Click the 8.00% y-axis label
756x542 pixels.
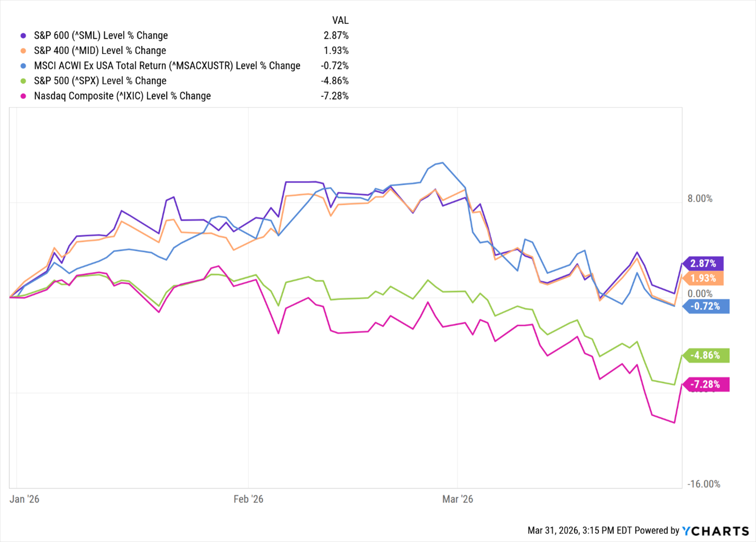pos(700,198)
